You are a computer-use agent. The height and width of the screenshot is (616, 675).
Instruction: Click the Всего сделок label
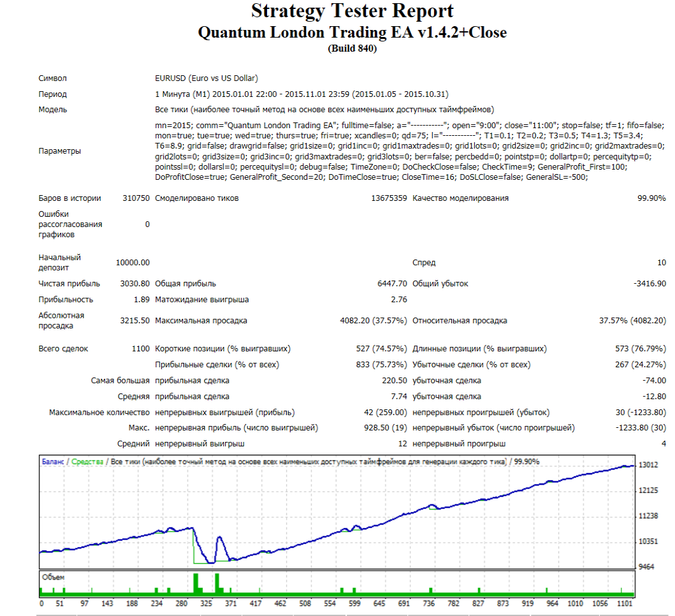[63, 348]
